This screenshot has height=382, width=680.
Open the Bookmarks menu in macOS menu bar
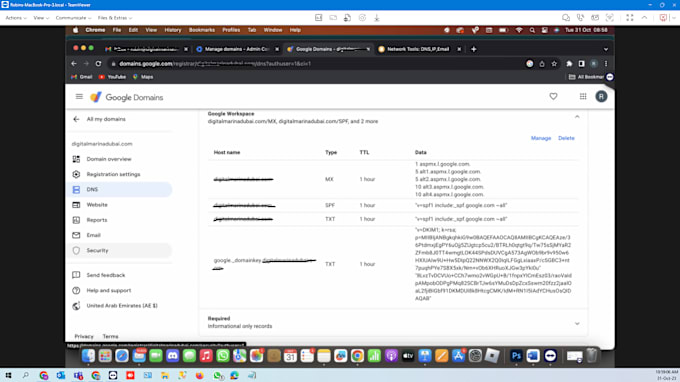click(x=202, y=30)
